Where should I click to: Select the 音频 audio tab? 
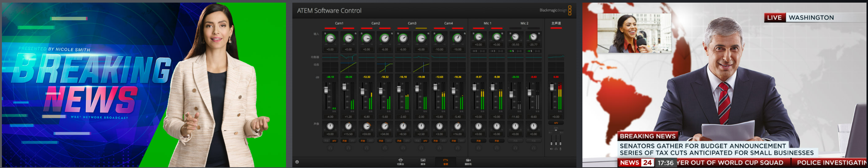tap(445, 162)
